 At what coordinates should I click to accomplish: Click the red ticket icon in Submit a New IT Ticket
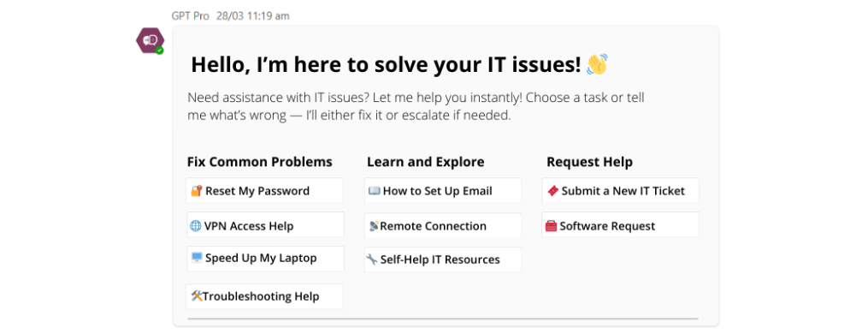553,190
